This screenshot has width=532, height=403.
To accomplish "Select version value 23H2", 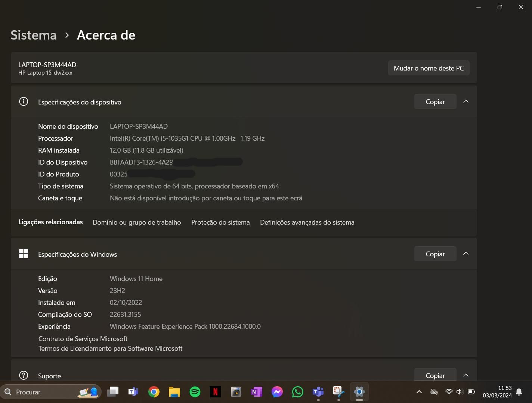I will (117, 291).
